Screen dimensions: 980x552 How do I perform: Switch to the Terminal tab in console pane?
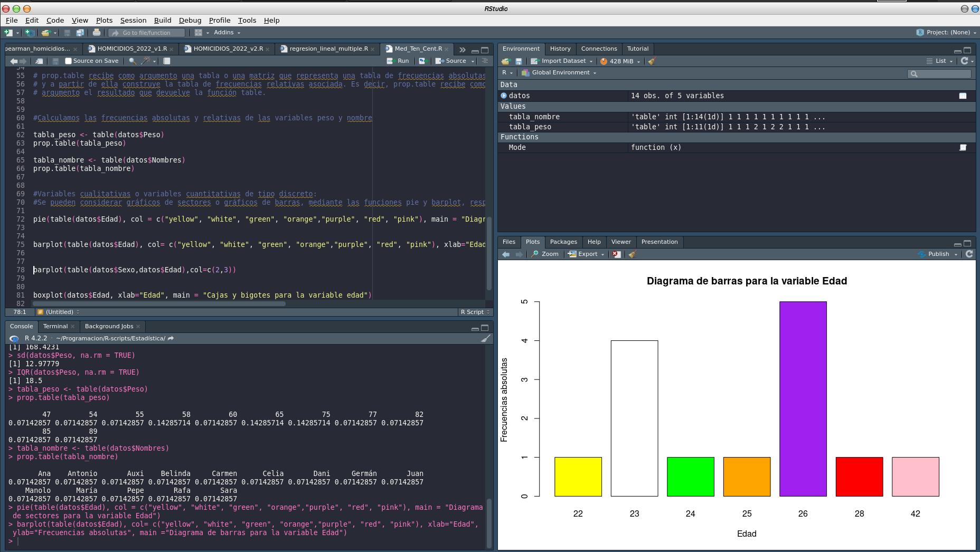(55, 326)
